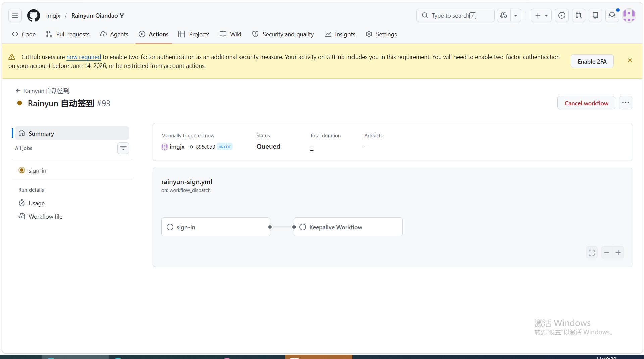Open the run options three-dot menu
The width and height of the screenshot is (644, 359).
[x=626, y=103]
